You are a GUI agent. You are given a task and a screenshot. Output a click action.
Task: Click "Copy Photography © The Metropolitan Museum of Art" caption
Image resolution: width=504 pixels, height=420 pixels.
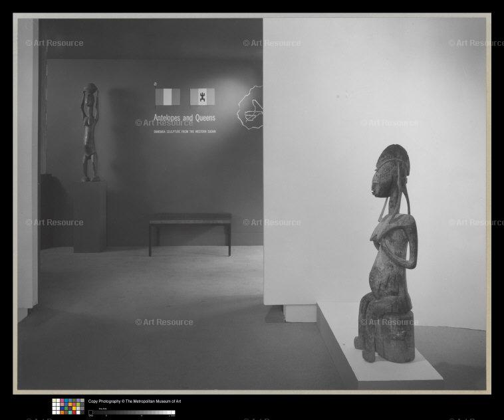(x=134, y=401)
